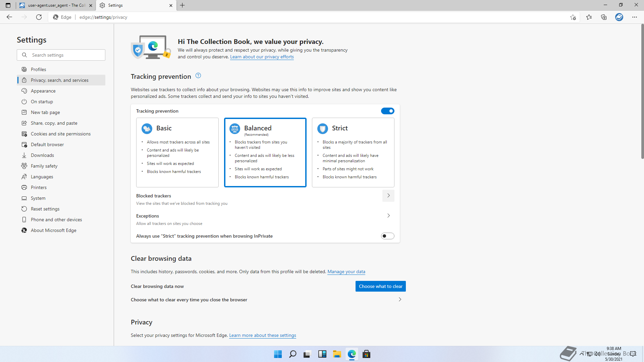Screen dimensions: 644x362
Task: Click the Windows Start icon
Action: point(278,354)
